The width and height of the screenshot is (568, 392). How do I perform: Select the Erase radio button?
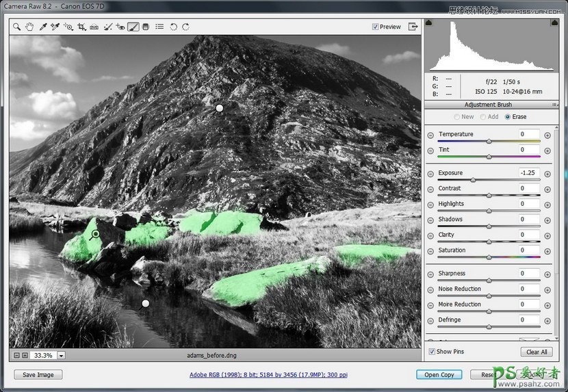tap(508, 117)
